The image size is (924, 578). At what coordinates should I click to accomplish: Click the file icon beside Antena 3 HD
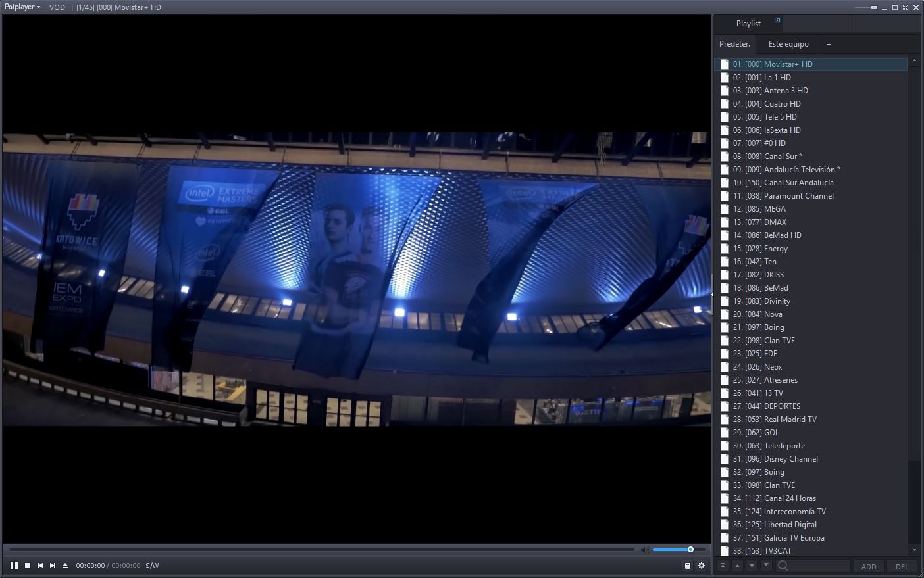(725, 91)
